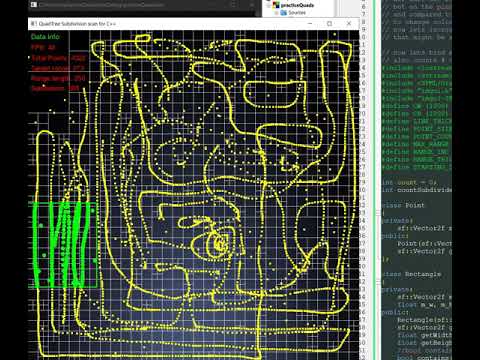Click the green query rectangle region
The height and width of the screenshot is (360, 480).
coord(64,244)
